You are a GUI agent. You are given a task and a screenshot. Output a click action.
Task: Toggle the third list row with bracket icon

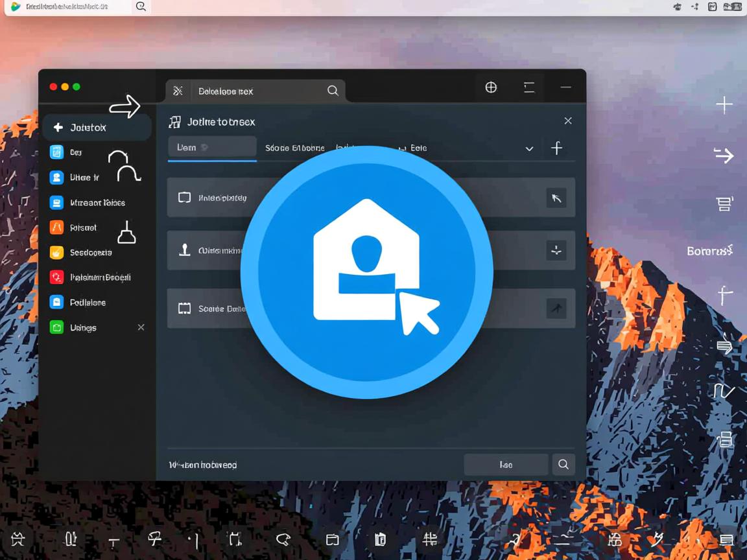[214, 308]
